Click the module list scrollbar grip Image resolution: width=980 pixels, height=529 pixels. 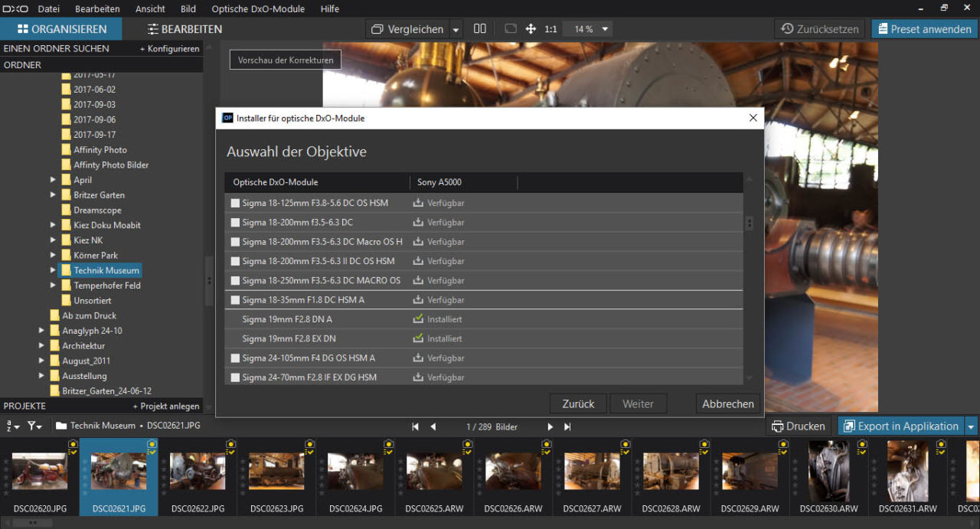pos(750,224)
